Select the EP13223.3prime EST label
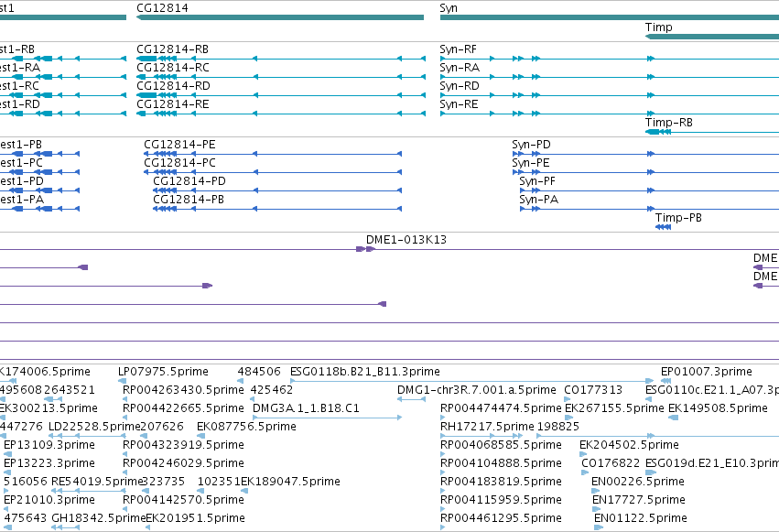Viewport: 779px width, 532px height. pyautogui.click(x=49, y=463)
